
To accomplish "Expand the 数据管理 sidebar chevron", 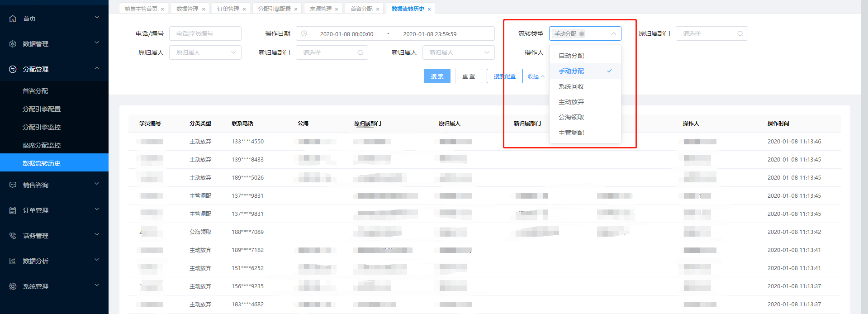I will tap(96, 43).
